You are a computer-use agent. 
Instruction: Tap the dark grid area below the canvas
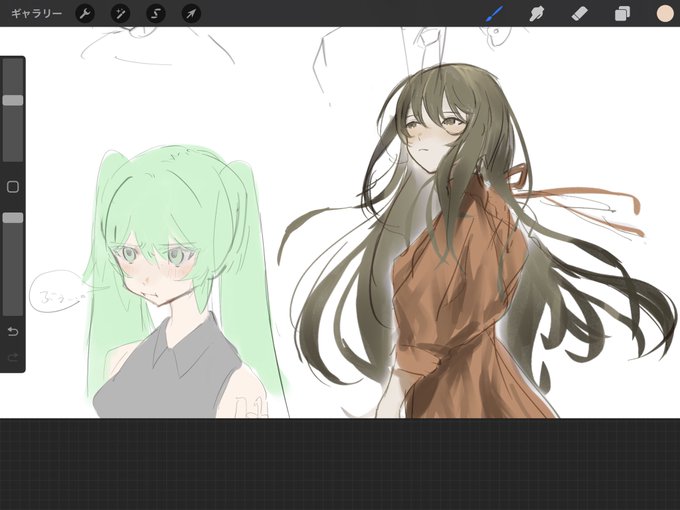pyautogui.click(x=340, y=464)
